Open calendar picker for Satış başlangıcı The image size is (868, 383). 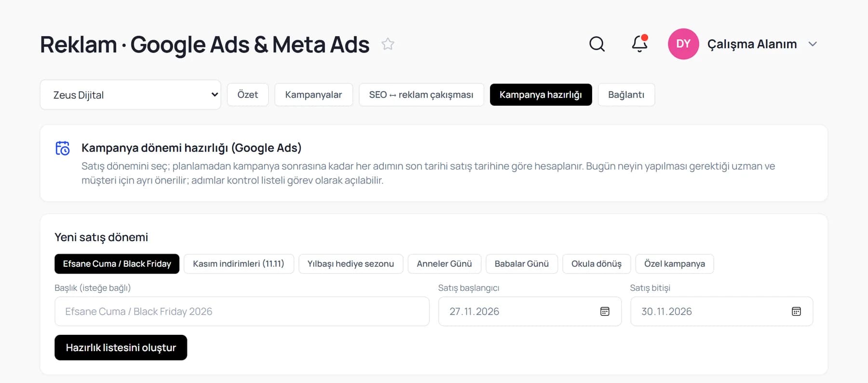pos(605,312)
